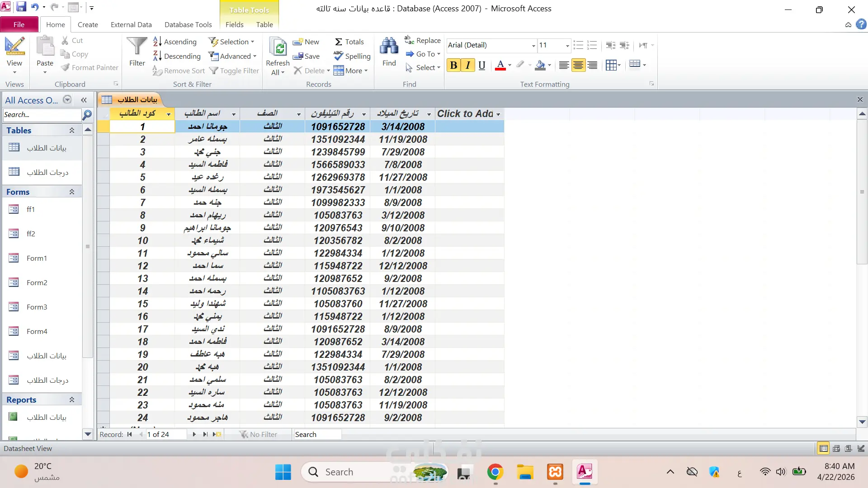Switch to Datasheet view in status bar
This screenshot has height=488, width=868.
(824, 448)
